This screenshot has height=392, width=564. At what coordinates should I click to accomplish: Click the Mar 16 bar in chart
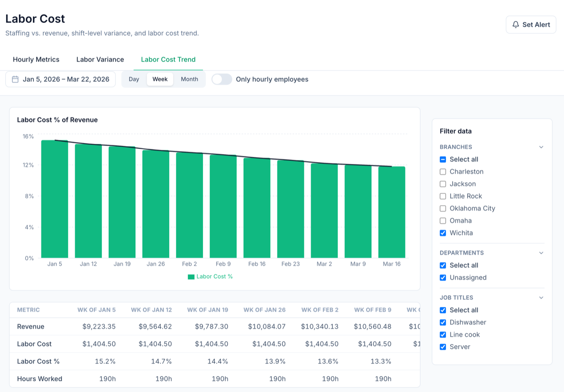tap(392, 212)
